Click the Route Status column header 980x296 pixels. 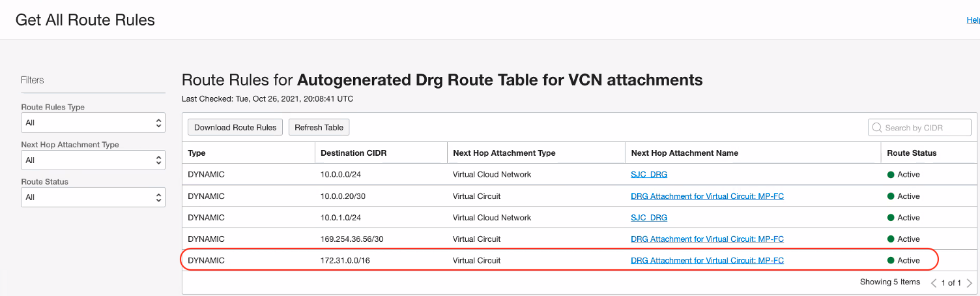[x=912, y=153]
